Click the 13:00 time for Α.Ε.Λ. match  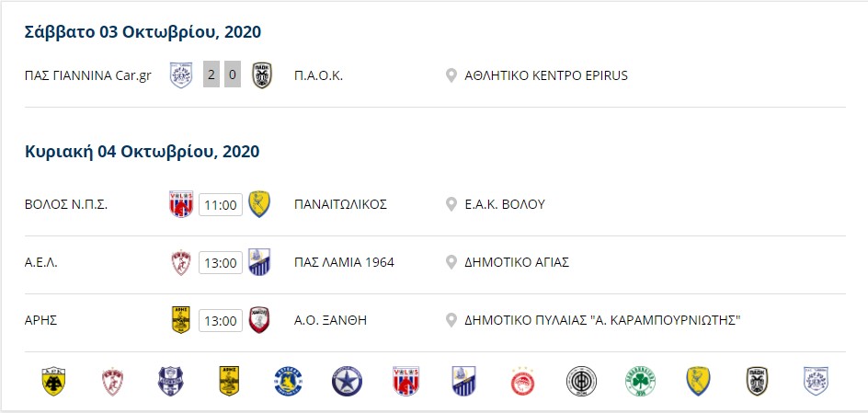click(x=221, y=262)
